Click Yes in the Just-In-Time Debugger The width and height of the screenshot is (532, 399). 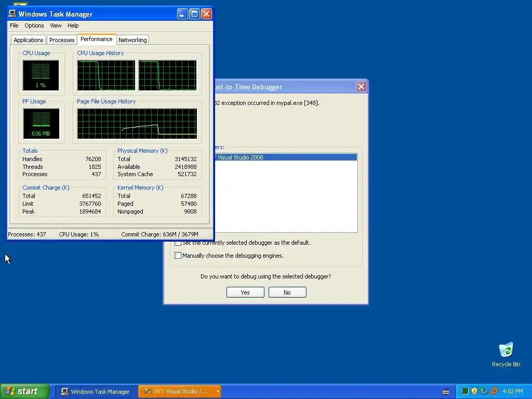click(245, 292)
